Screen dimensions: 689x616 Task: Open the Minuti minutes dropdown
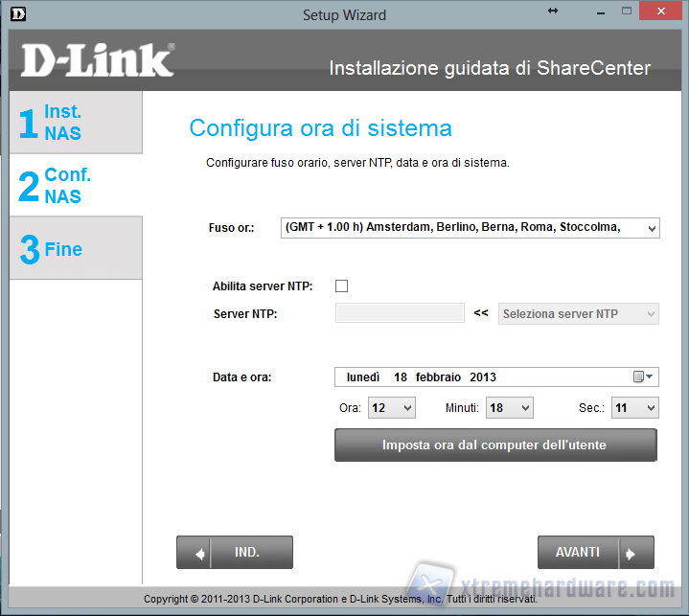510,408
